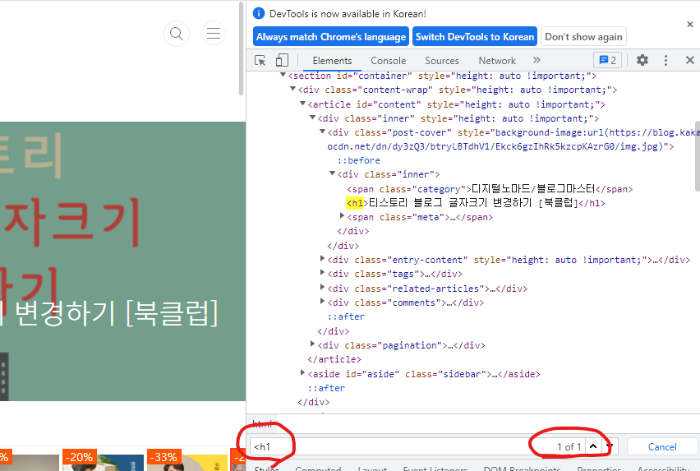
Task: Click the inspect element picker icon
Action: click(x=260, y=61)
